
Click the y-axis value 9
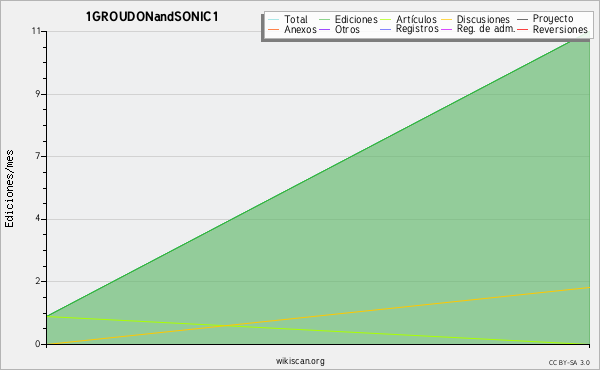38,94
